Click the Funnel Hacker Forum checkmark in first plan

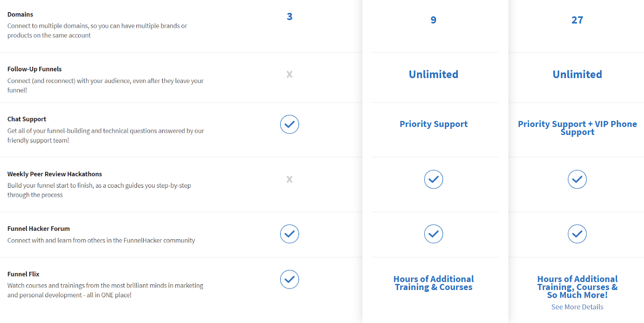point(289,234)
